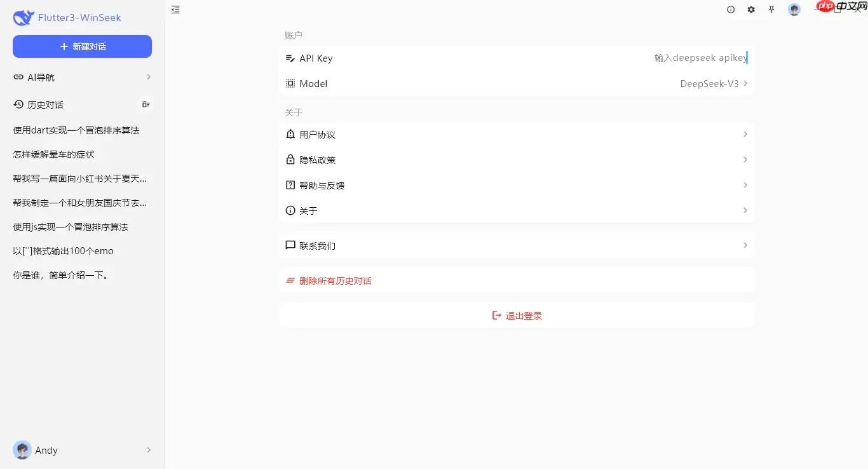868x469 pixels.
Task: Click the Flutter3-WinSeek whale logo
Action: tap(23, 17)
